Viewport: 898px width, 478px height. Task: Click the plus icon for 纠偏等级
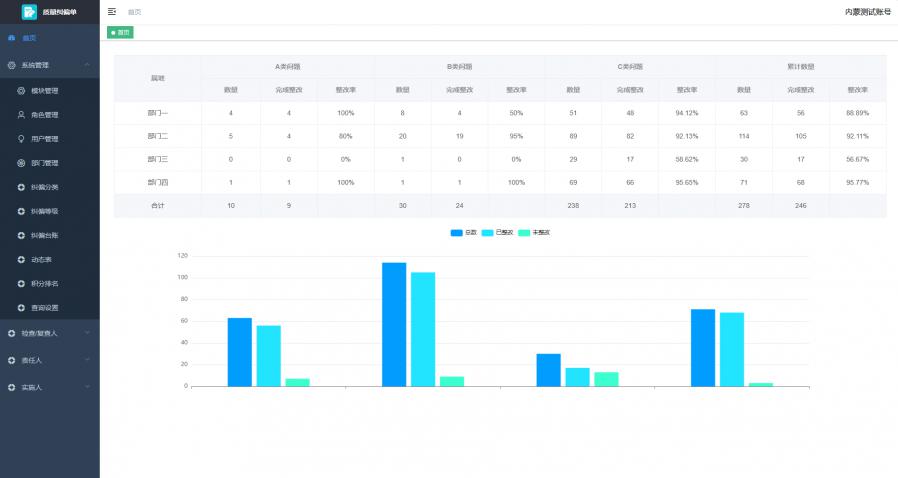21,211
